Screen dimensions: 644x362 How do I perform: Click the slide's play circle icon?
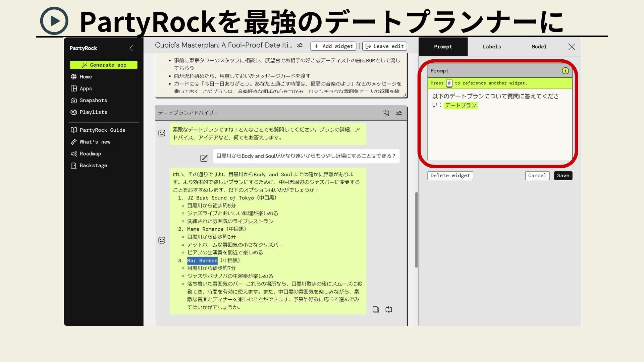[x=54, y=21]
